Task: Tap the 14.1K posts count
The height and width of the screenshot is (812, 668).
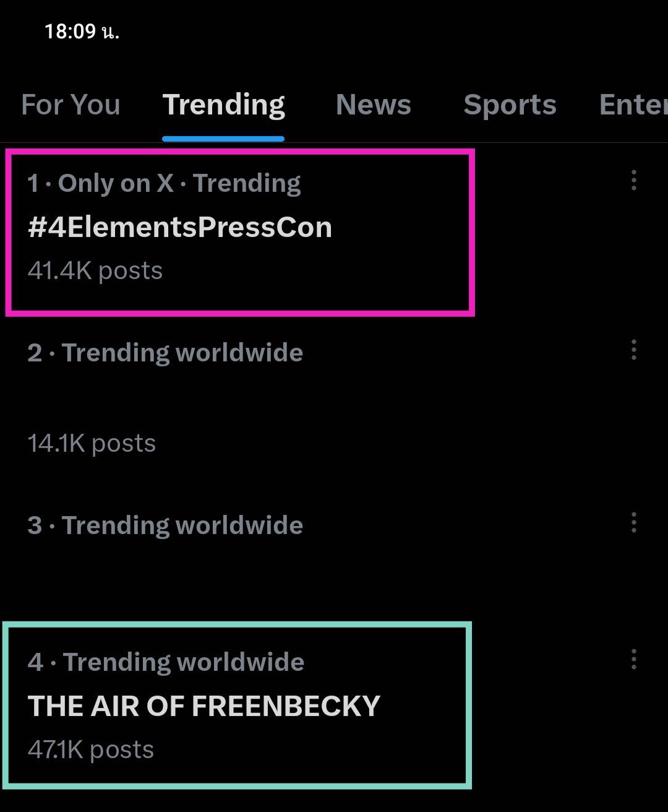Action: point(92,443)
